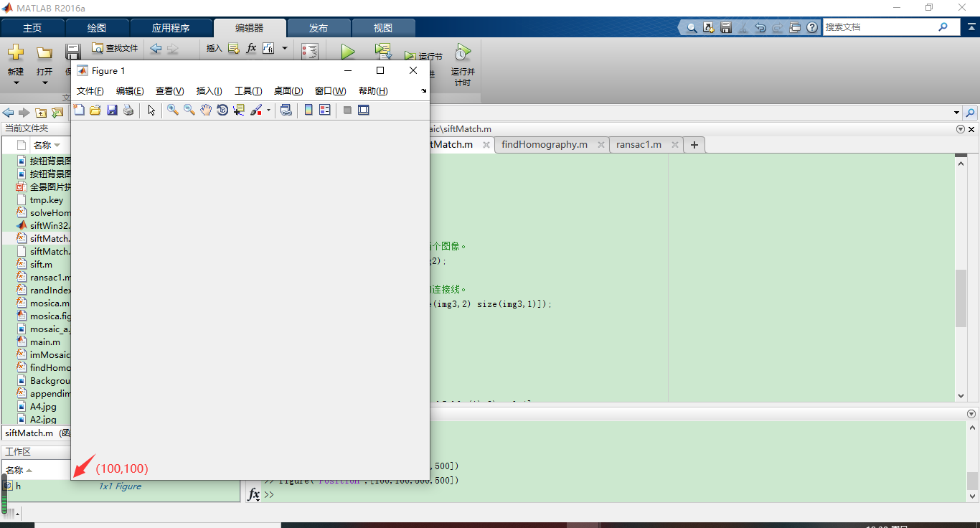Run the script with green play button
The width and height of the screenshot is (980, 528).
pos(348,52)
